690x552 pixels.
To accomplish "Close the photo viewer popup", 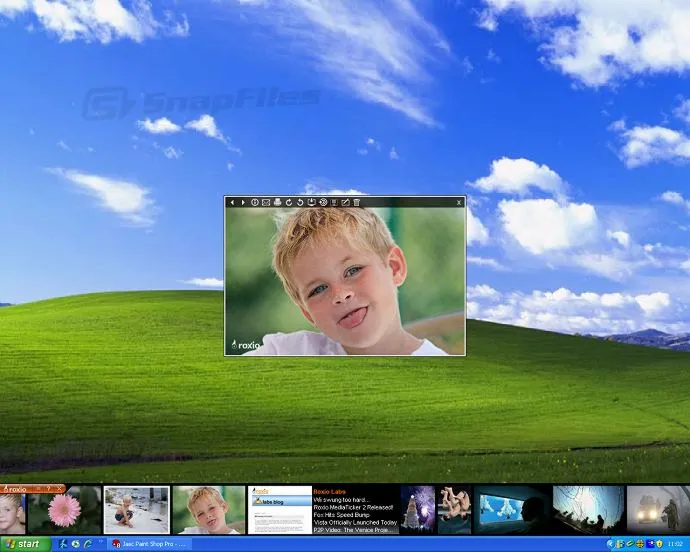I will coord(459,202).
